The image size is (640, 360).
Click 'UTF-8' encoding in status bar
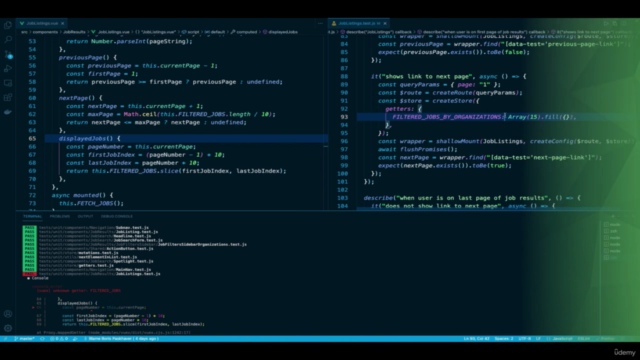[524, 339]
